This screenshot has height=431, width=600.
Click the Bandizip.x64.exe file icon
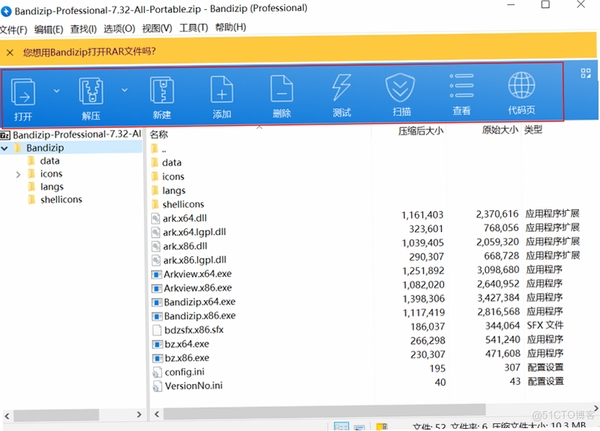(156, 302)
